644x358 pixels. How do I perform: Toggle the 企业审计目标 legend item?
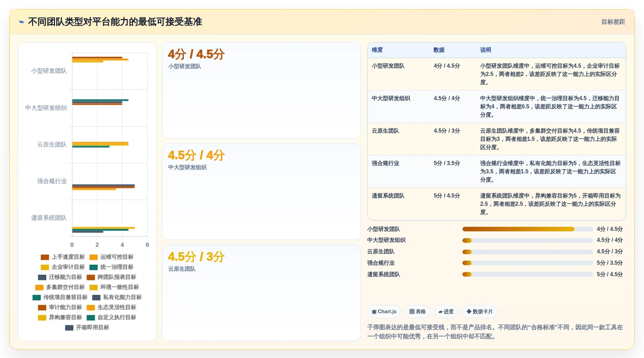click(x=63, y=267)
